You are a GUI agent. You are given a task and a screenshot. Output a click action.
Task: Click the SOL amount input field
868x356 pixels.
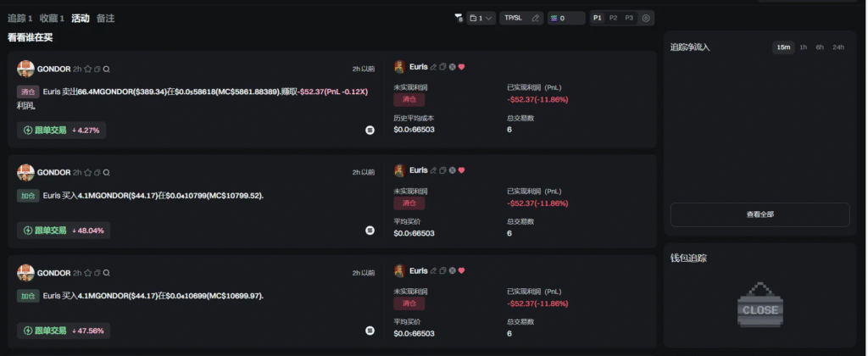tap(566, 18)
